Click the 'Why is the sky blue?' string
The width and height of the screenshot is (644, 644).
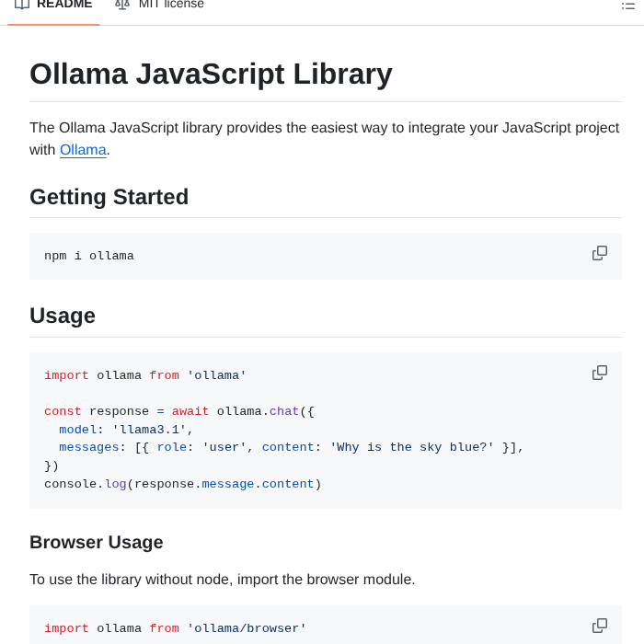pos(411,447)
